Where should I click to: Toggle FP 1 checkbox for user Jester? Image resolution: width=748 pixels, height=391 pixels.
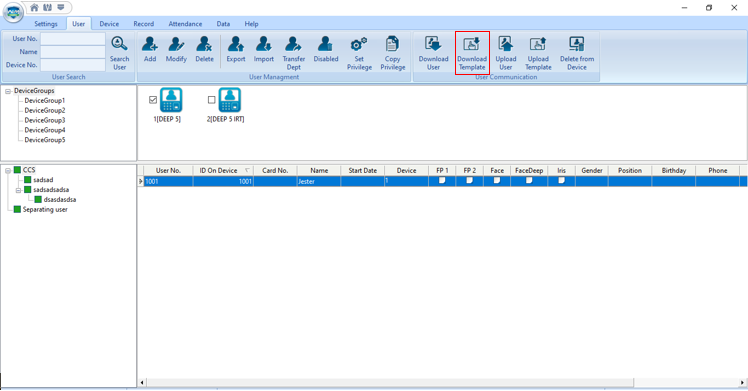click(x=442, y=180)
